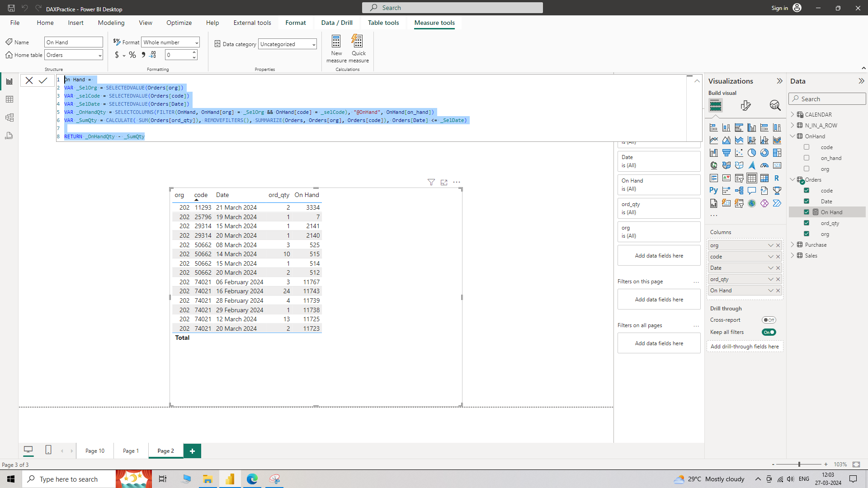Image resolution: width=868 pixels, height=488 pixels.
Task: Click Add drill-through fields here
Action: tap(745, 347)
